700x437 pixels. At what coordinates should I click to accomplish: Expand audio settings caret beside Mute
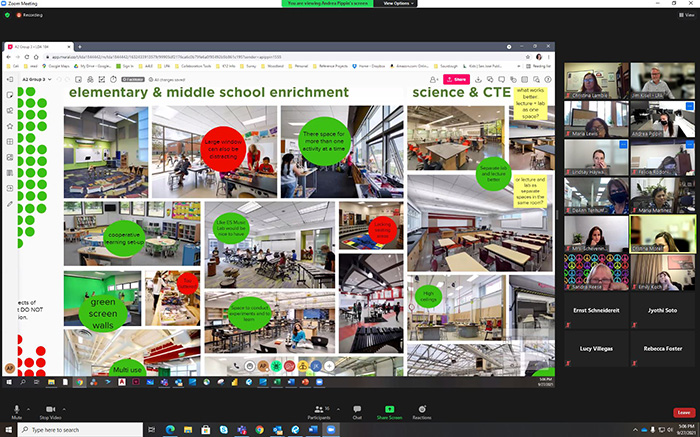pos(29,409)
